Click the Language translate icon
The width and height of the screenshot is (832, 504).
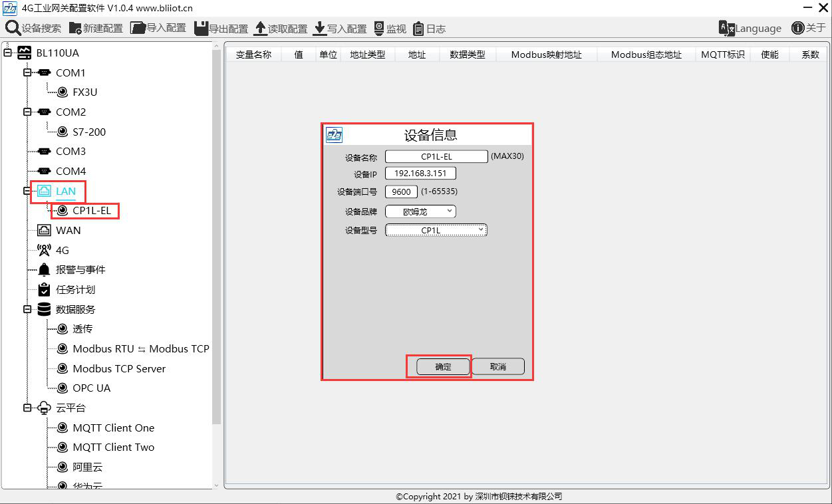point(726,28)
